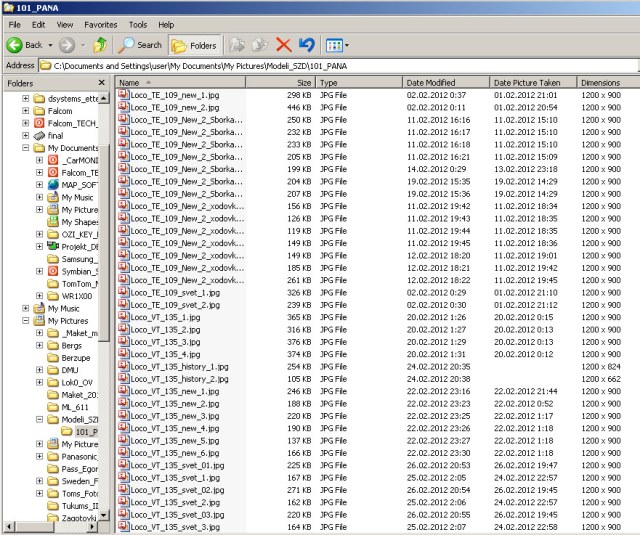Viewport: 640px width, 535px height.
Task: Close the Folders side panel
Action: pos(103,83)
